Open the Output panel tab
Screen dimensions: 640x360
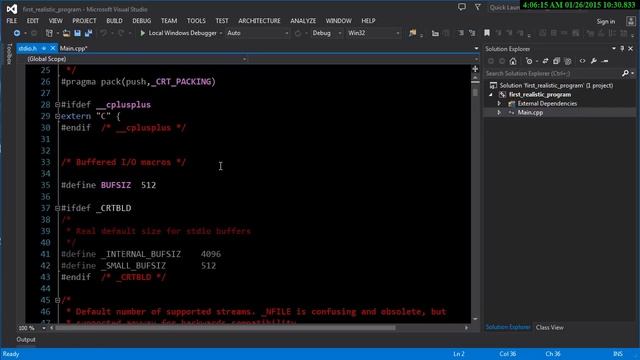point(26,340)
